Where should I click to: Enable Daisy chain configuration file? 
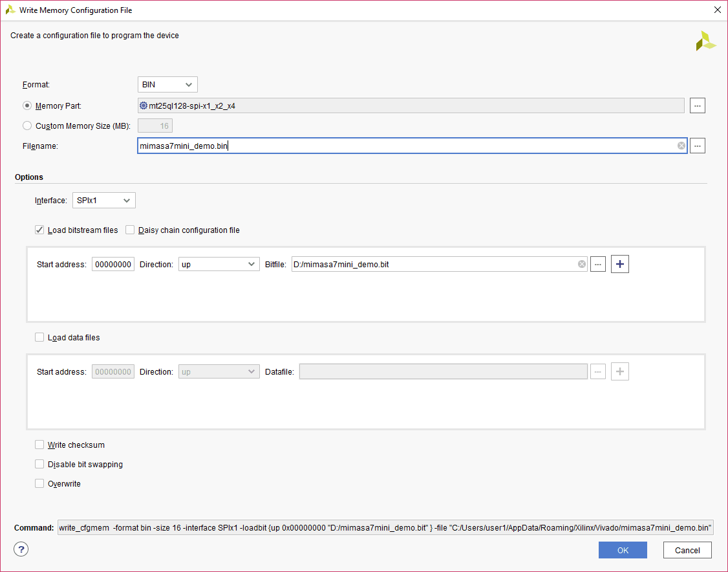click(x=130, y=230)
